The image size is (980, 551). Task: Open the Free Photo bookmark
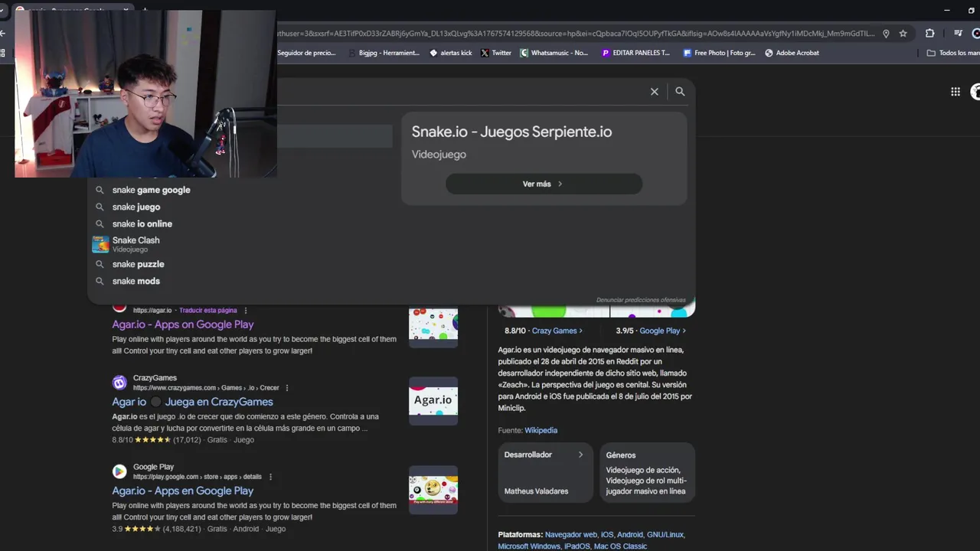(719, 53)
